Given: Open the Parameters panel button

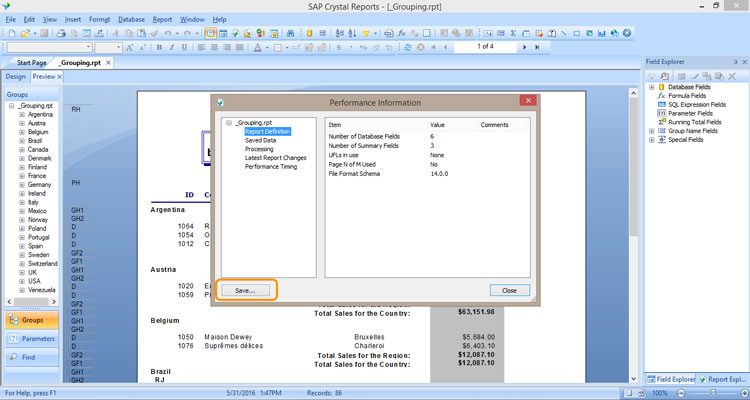Looking at the screenshot, I should (32, 339).
